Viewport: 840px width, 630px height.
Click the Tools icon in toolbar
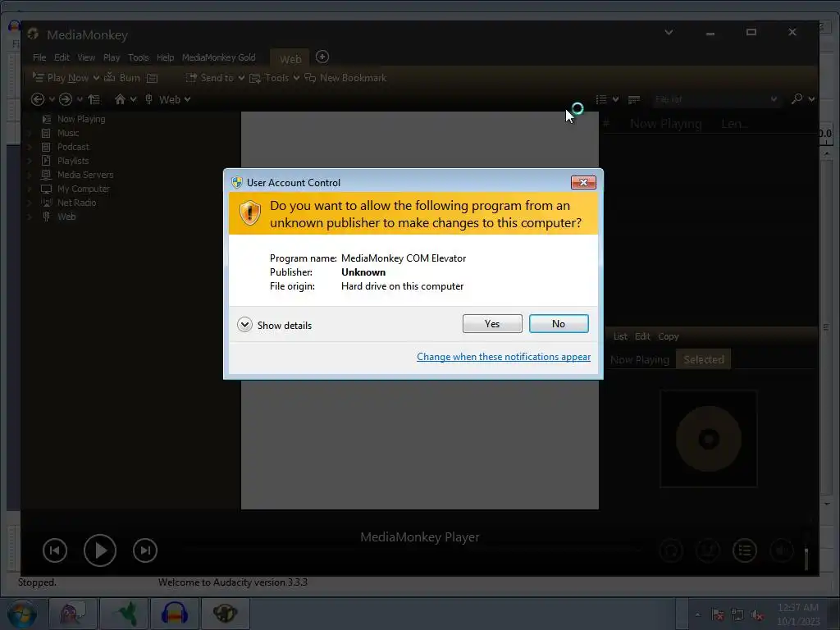click(x=255, y=78)
